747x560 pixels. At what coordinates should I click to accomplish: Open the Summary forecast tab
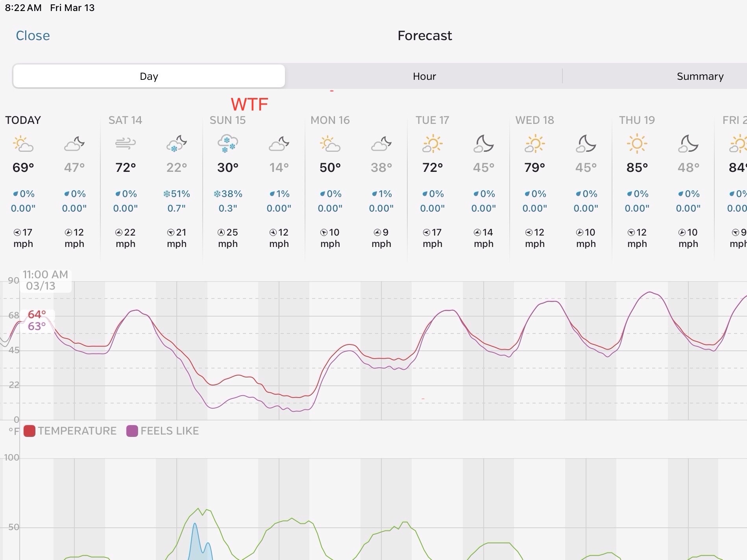700,76
